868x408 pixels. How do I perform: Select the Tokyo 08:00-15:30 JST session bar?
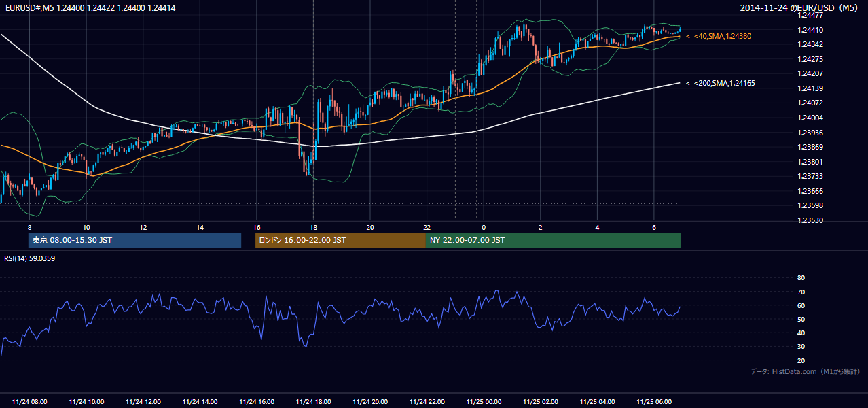134,240
